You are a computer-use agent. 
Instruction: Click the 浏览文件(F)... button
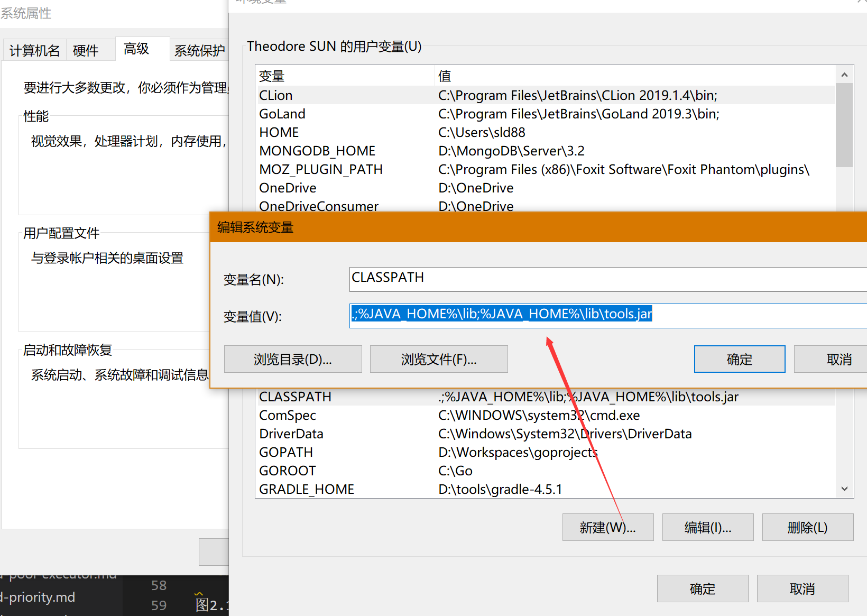(x=439, y=360)
